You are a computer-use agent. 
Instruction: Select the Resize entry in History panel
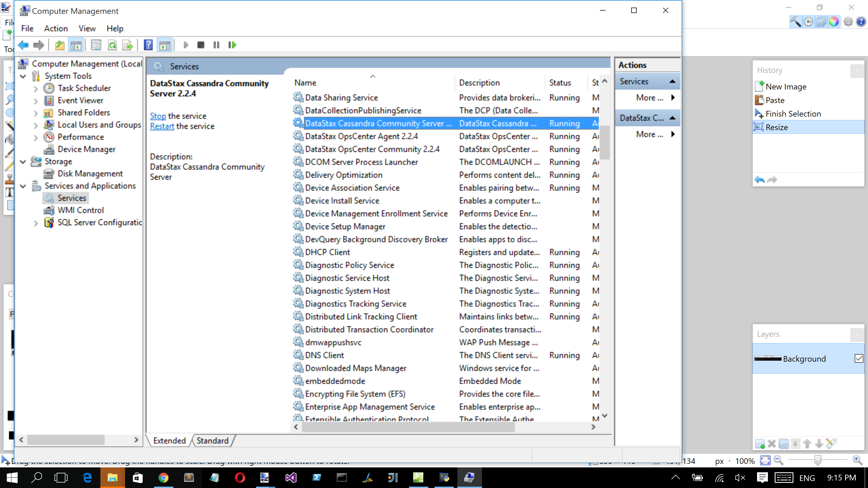click(x=808, y=127)
